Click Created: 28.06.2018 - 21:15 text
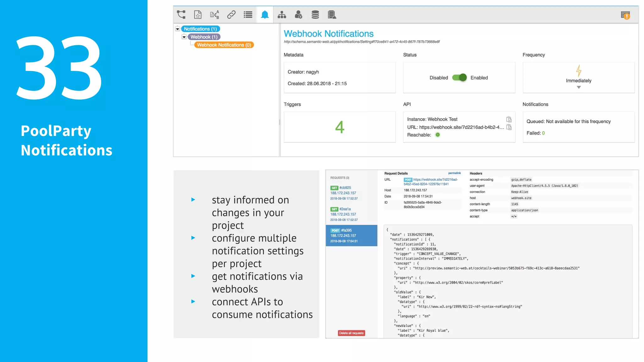This screenshot has height=362, width=644. click(317, 84)
